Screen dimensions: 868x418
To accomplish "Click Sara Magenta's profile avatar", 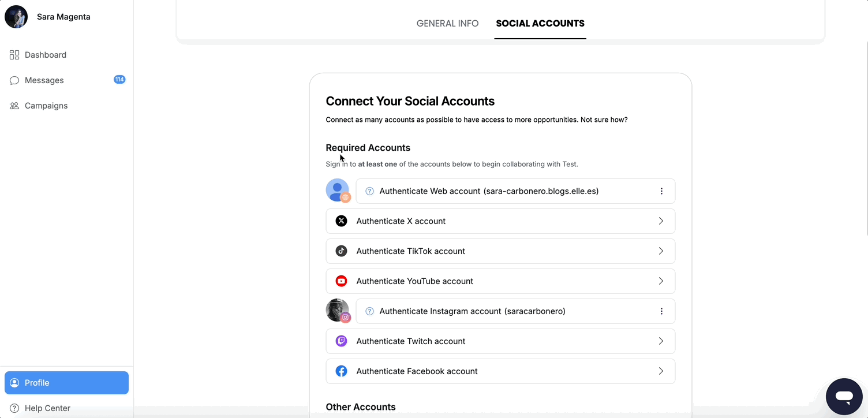I will coord(16,17).
